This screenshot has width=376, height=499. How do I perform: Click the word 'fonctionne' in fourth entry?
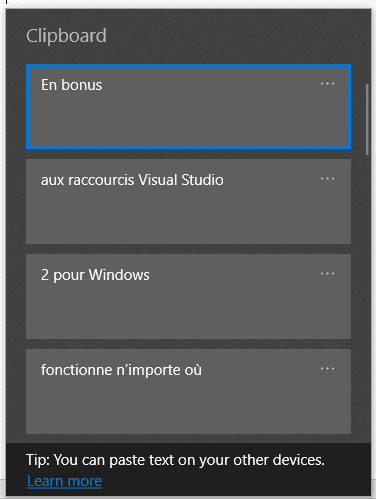(76, 370)
